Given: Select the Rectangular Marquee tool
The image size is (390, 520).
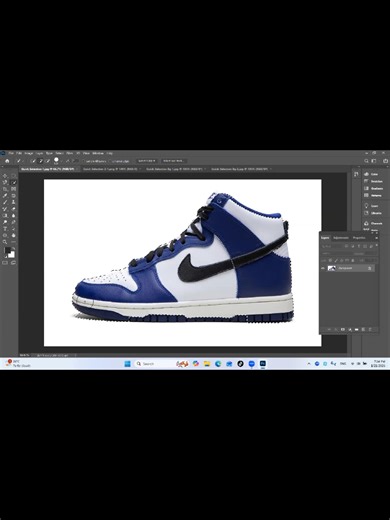Looking at the screenshot, I should pyautogui.click(x=14, y=176).
